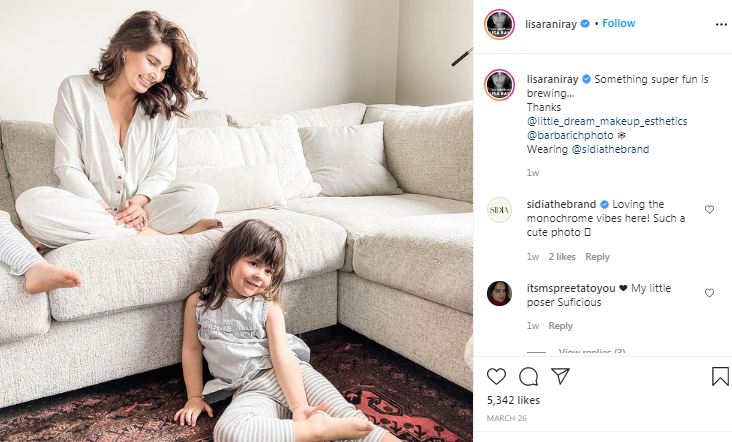Open the three-dot more options menu

click(x=721, y=24)
